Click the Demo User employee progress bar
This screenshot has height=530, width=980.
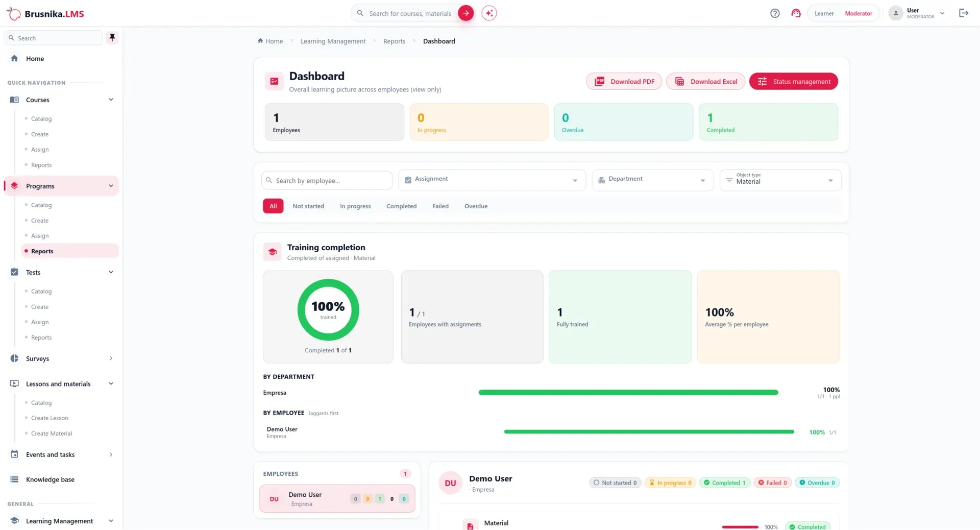649,432
